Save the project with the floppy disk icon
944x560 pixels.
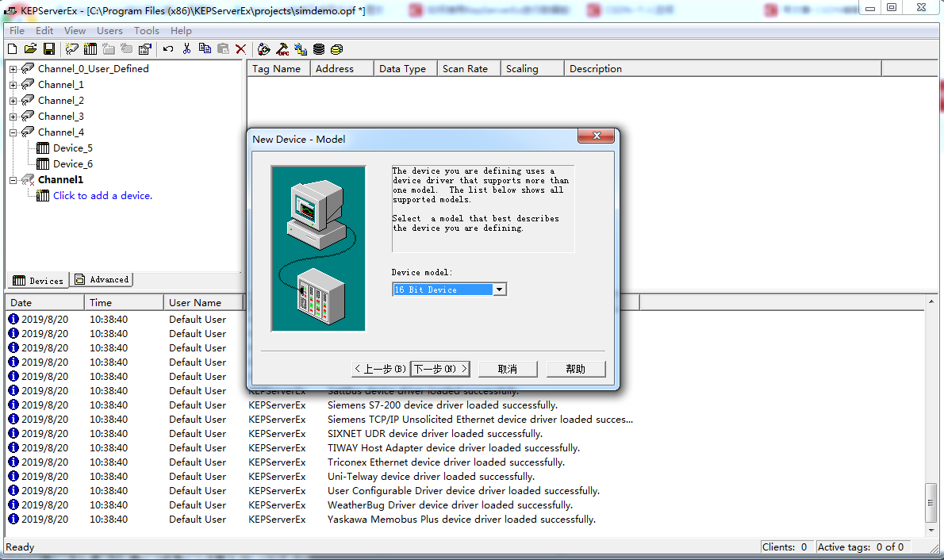49,49
